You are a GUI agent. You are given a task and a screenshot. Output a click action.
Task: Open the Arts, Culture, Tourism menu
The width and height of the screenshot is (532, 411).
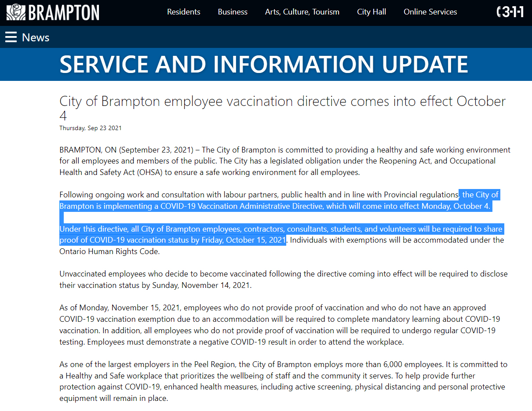302,12
